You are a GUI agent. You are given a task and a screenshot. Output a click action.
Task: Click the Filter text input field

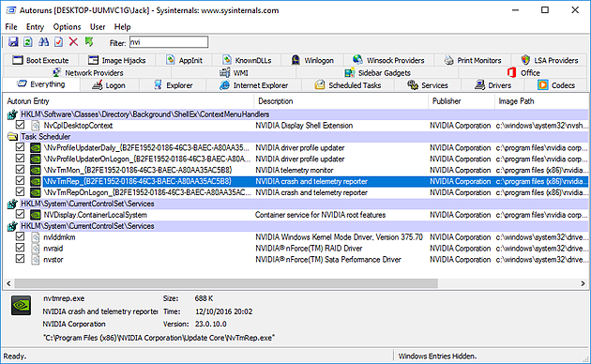(169, 42)
